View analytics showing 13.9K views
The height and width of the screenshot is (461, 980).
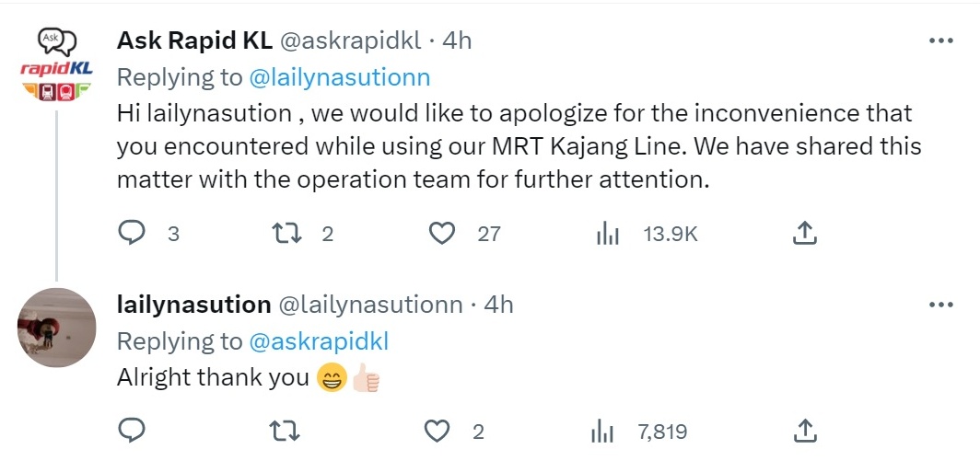pyautogui.click(x=606, y=235)
